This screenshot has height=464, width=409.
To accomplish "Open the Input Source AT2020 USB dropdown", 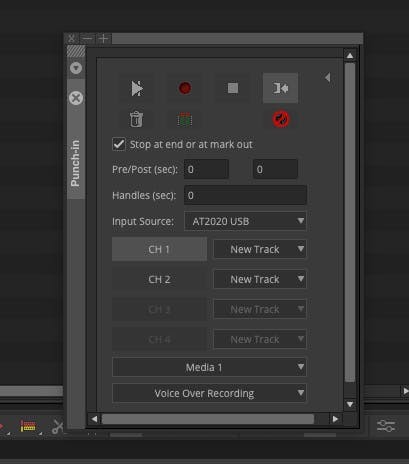I will point(245,221).
